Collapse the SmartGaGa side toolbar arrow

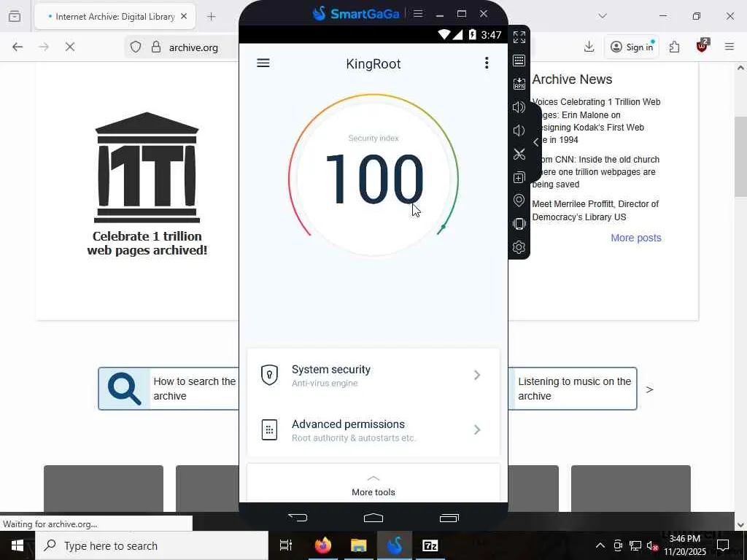536,142
